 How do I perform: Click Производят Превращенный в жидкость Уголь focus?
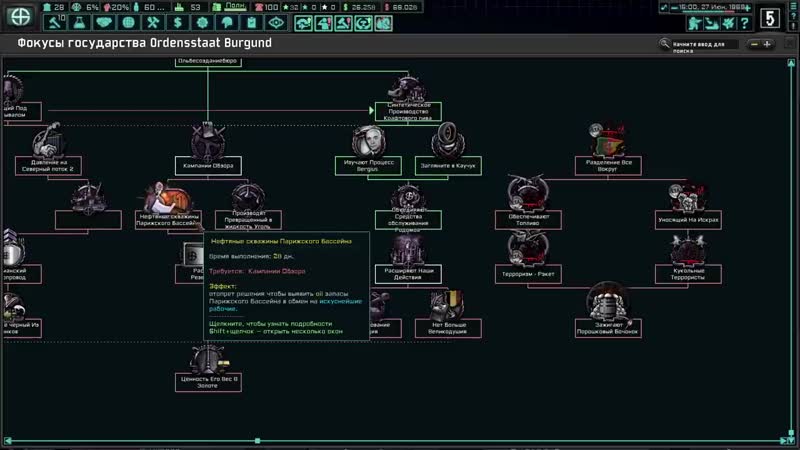250,197
